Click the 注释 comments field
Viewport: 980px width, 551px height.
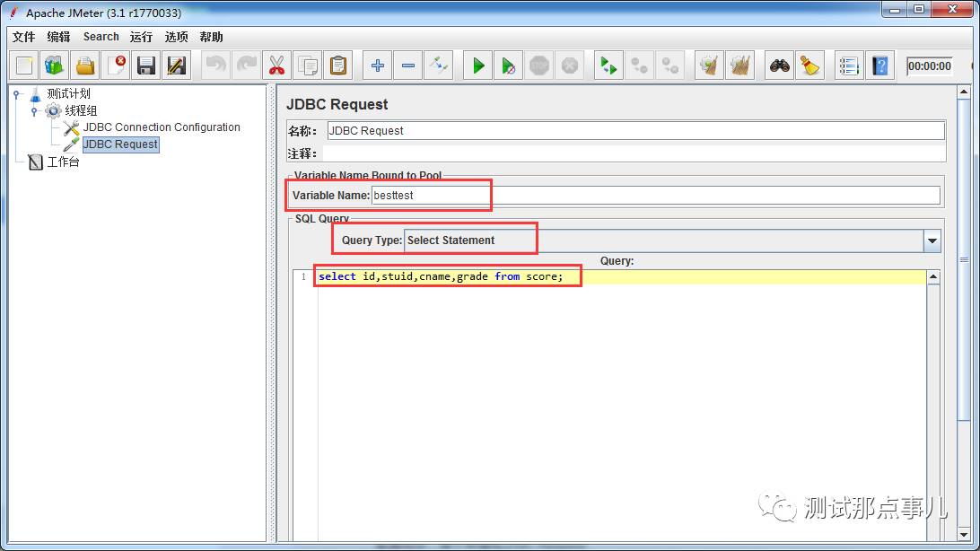635,153
